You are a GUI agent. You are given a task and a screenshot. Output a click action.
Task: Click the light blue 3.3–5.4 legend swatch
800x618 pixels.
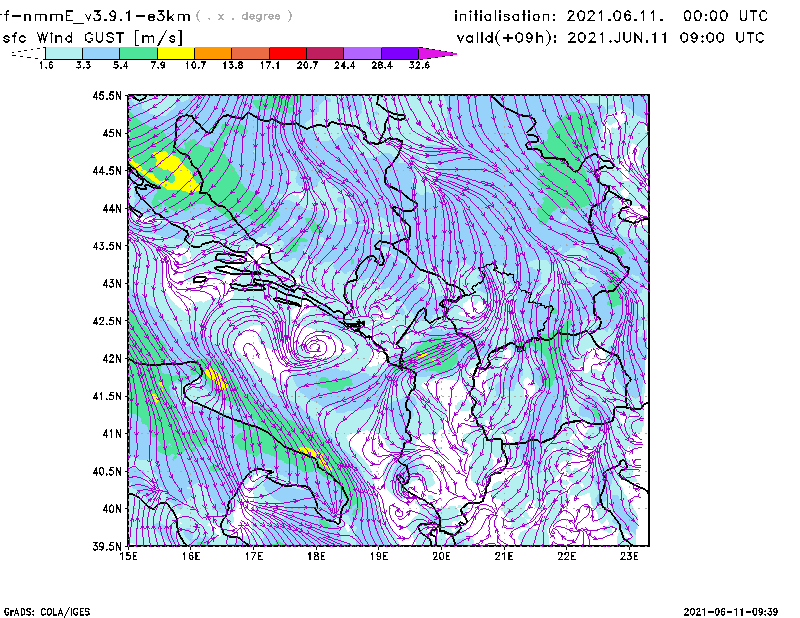click(101, 53)
